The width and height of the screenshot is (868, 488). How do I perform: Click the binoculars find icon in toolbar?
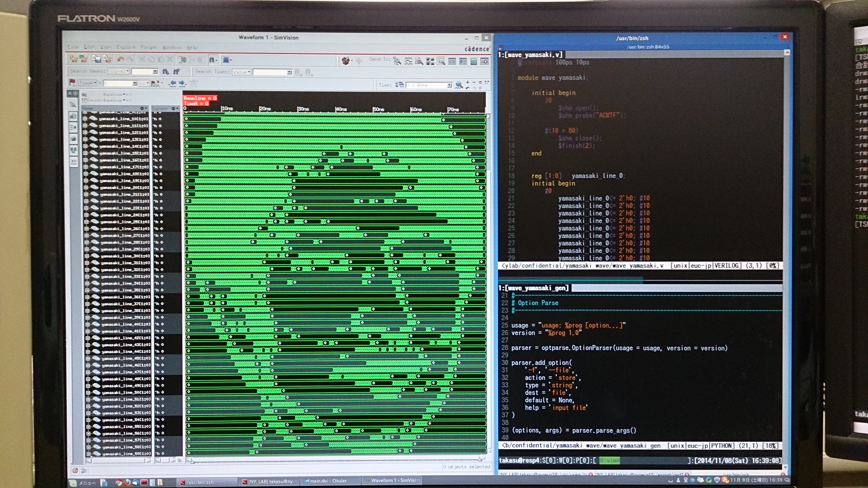[212, 60]
